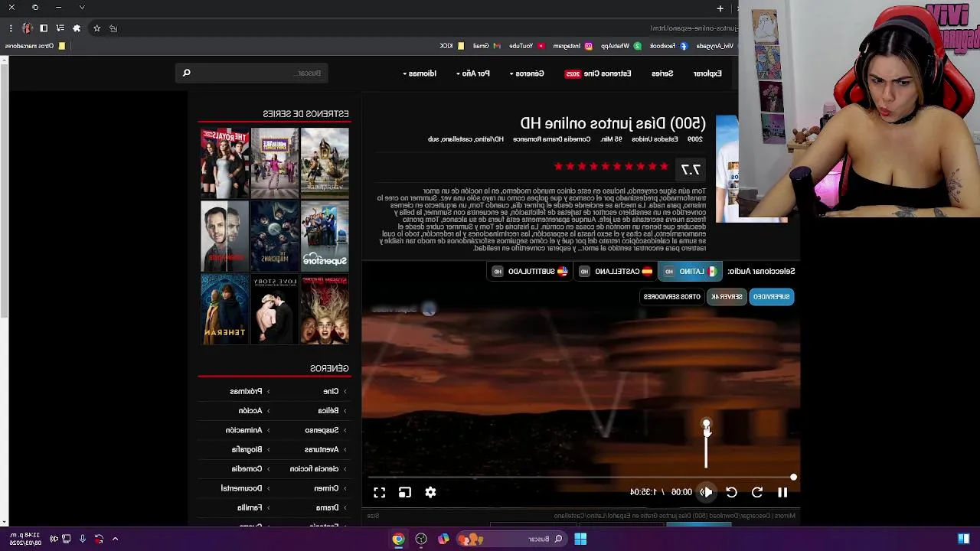Open the Documental genre link
Viewport: 980px width, 551px height.
241,488
